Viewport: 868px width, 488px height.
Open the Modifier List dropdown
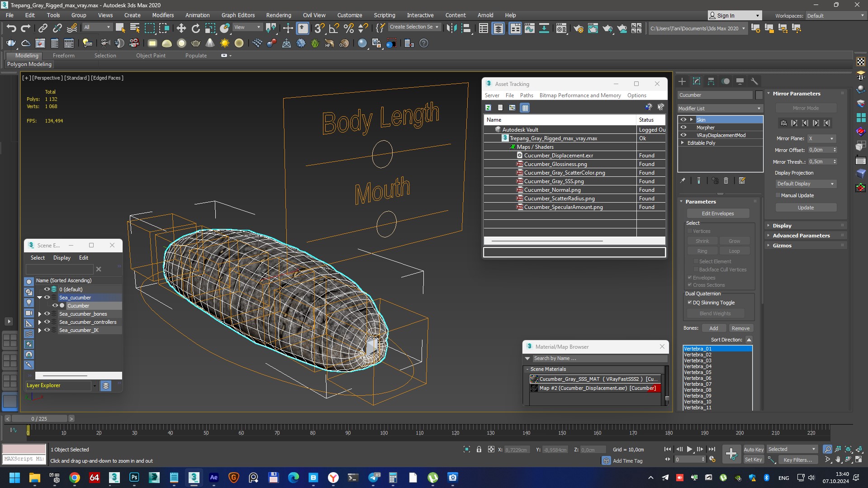tap(720, 109)
